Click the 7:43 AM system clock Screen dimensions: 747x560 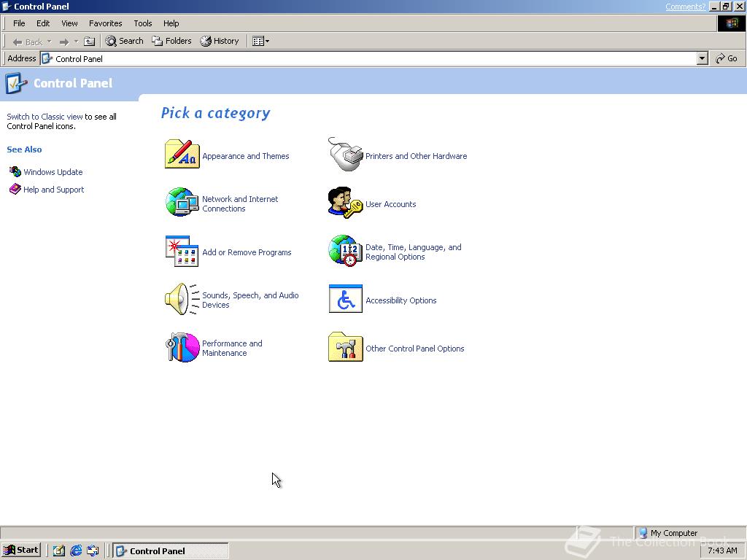tap(722, 551)
